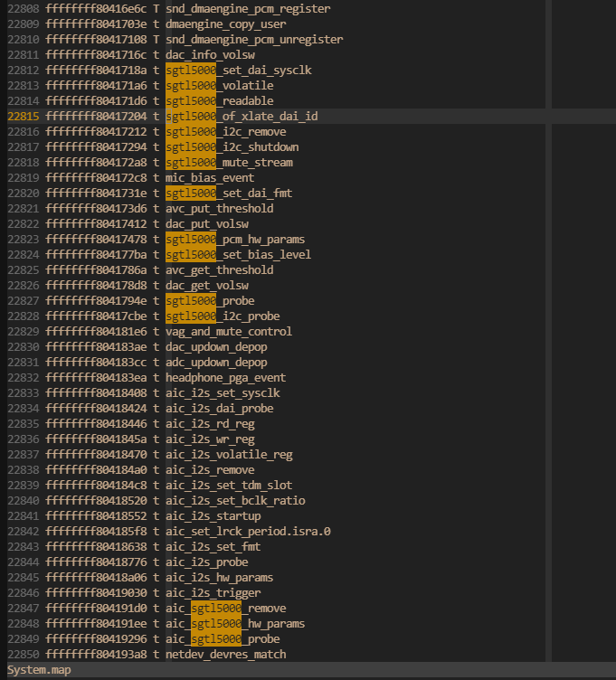Viewport: 616px width, 680px height.
Task: Click the sgtl5000_i2c_remove symbol
Action: pos(225,132)
